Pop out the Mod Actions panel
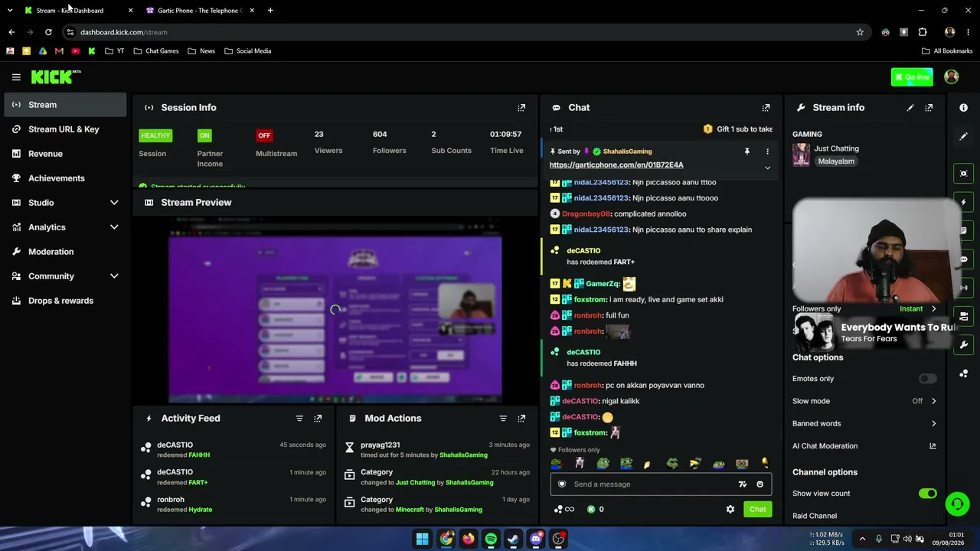Image resolution: width=980 pixels, height=551 pixels. (521, 419)
